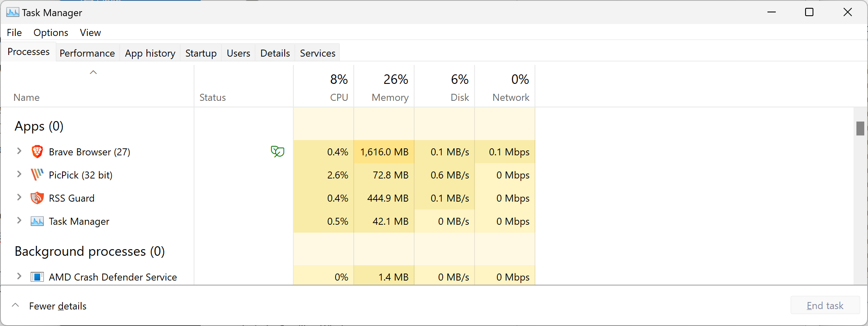This screenshot has width=868, height=326.
Task: Open the Options menu
Action: pyautogui.click(x=51, y=33)
